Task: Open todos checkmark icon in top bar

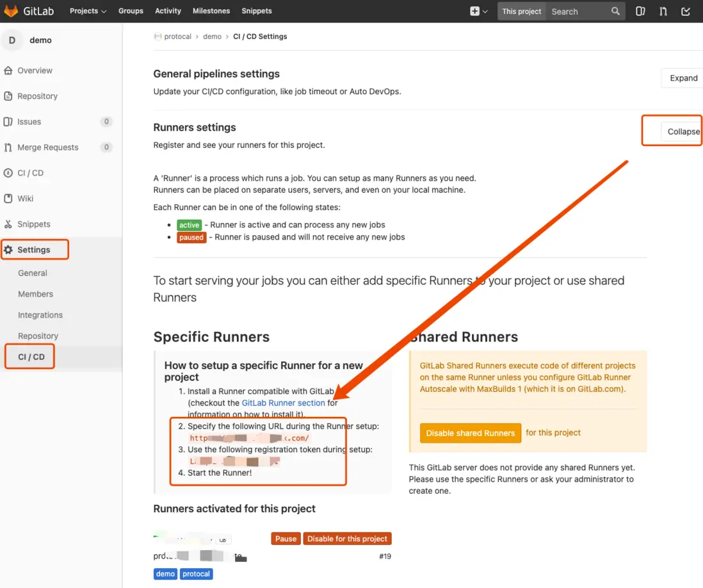Action: tap(686, 12)
